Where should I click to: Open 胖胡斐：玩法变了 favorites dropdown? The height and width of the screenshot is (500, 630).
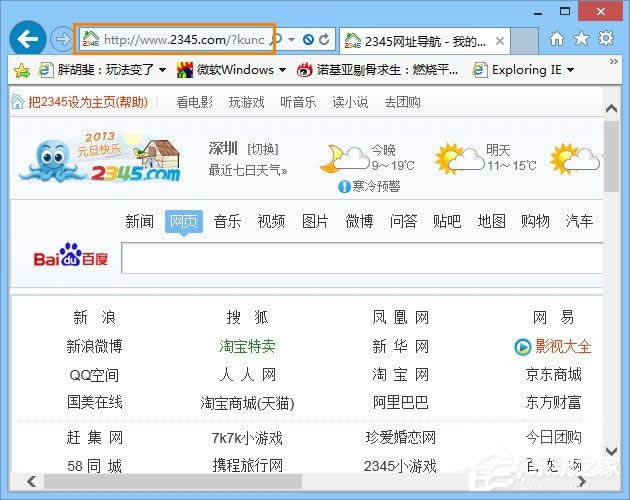click(102, 70)
